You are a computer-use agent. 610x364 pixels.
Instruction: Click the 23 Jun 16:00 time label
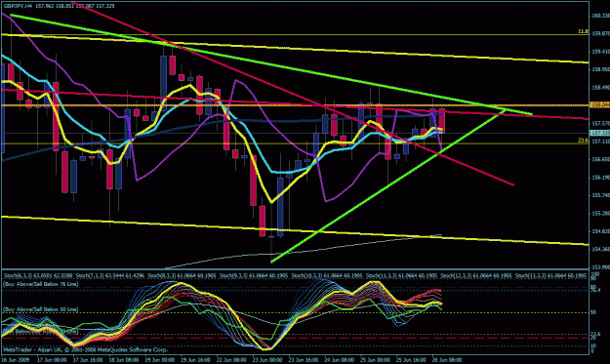(x=304, y=360)
